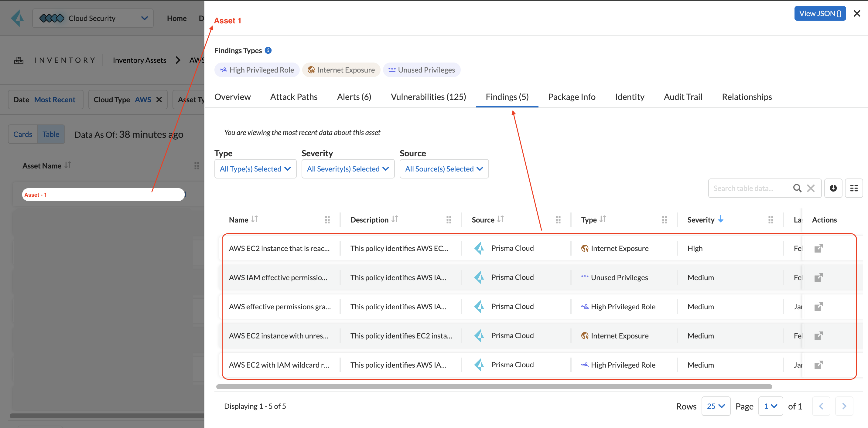Click the Unused Privileges findings chip
Viewport: 868px width, 428px height.
click(x=422, y=70)
